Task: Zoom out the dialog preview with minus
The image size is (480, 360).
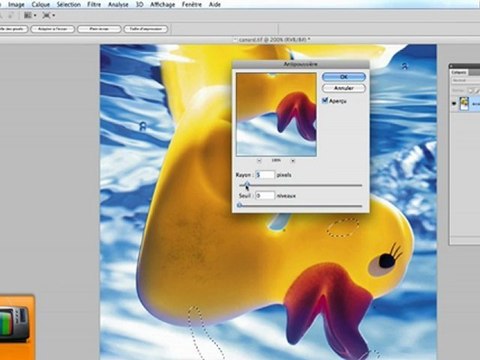Action: pos(259,161)
